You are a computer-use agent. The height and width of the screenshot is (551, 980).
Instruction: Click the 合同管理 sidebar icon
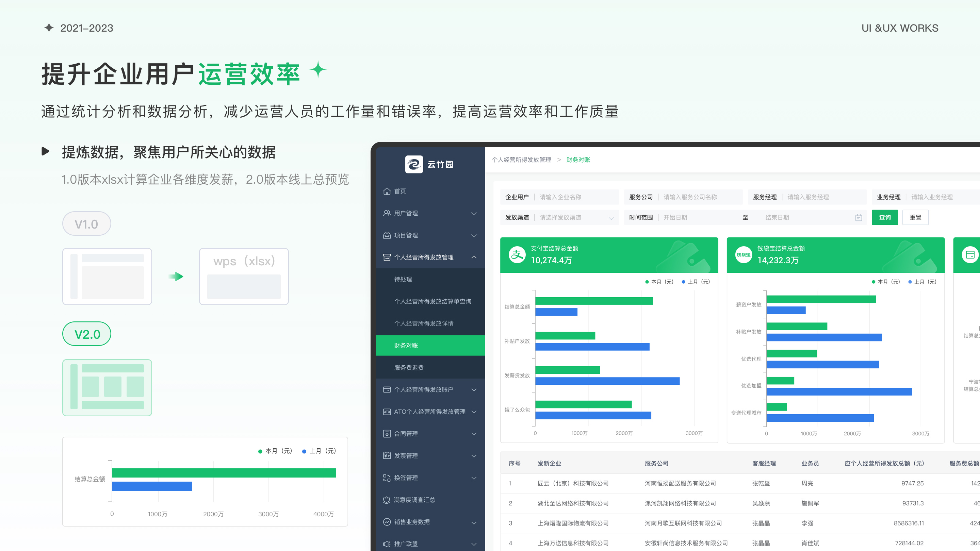pos(387,434)
